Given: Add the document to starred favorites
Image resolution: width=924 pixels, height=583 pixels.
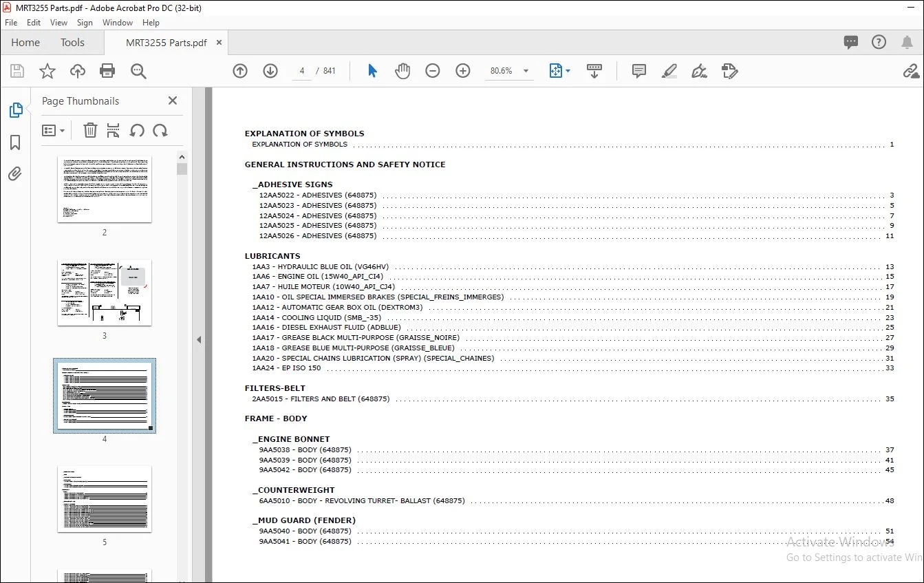Looking at the screenshot, I should [x=47, y=71].
